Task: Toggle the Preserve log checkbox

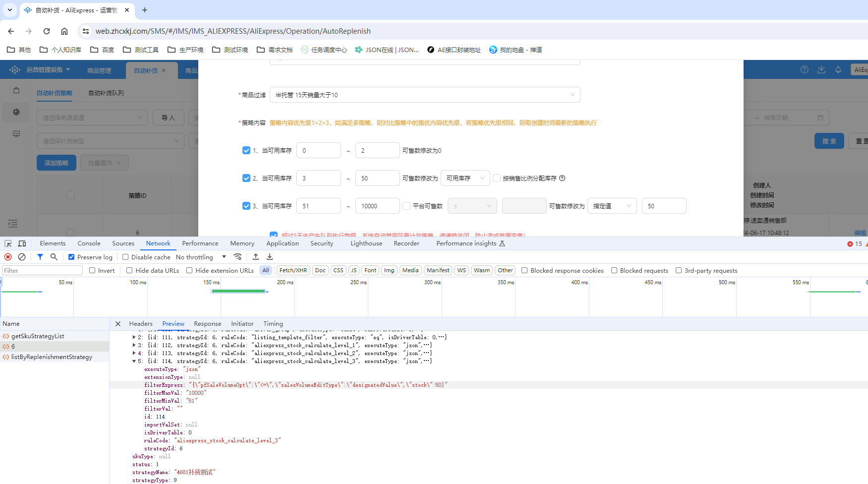Action: [x=71, y=257]
